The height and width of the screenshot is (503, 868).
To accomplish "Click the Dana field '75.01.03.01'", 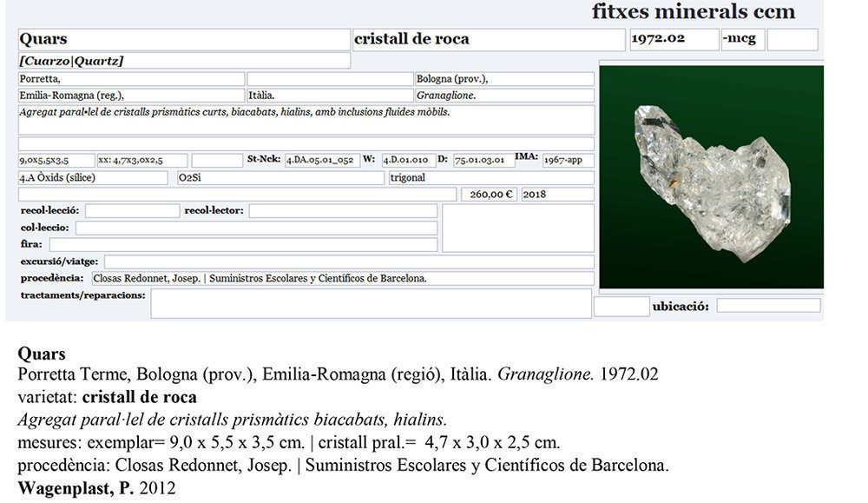I will (483, 160).
